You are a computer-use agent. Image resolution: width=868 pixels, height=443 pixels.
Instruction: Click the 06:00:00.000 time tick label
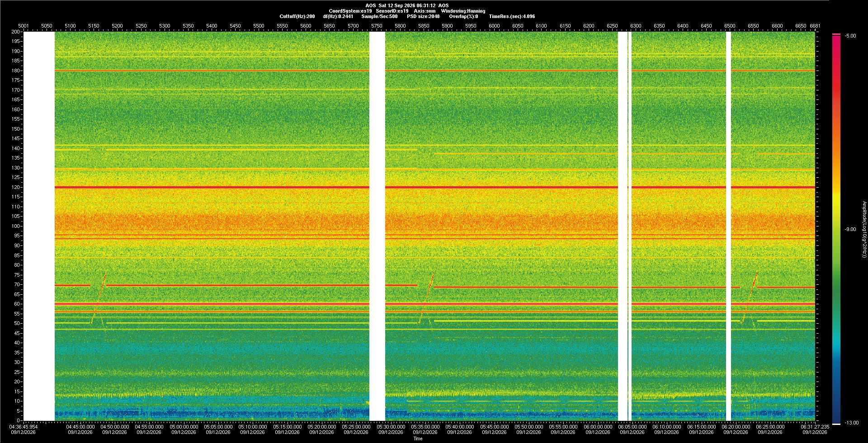598,427
